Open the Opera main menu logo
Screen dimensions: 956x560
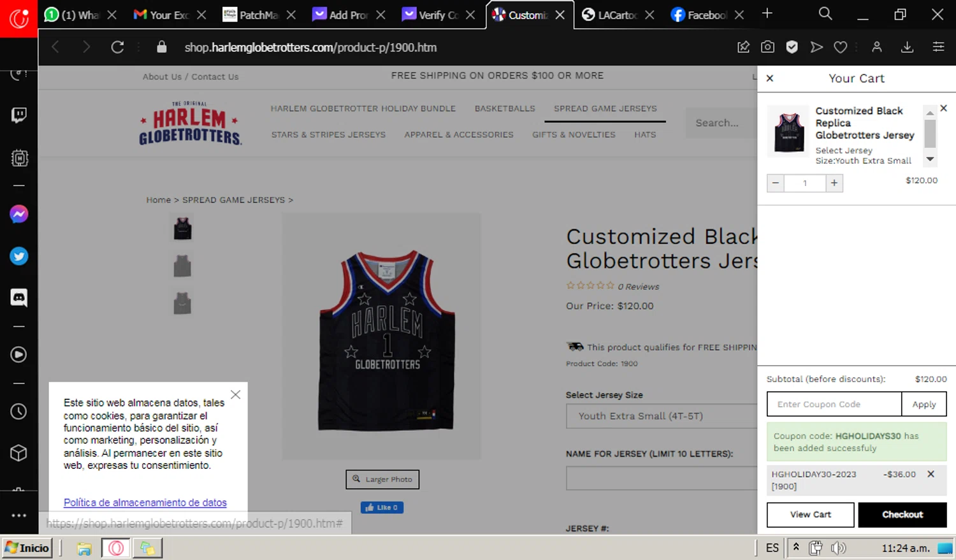[x=18, y=18]
